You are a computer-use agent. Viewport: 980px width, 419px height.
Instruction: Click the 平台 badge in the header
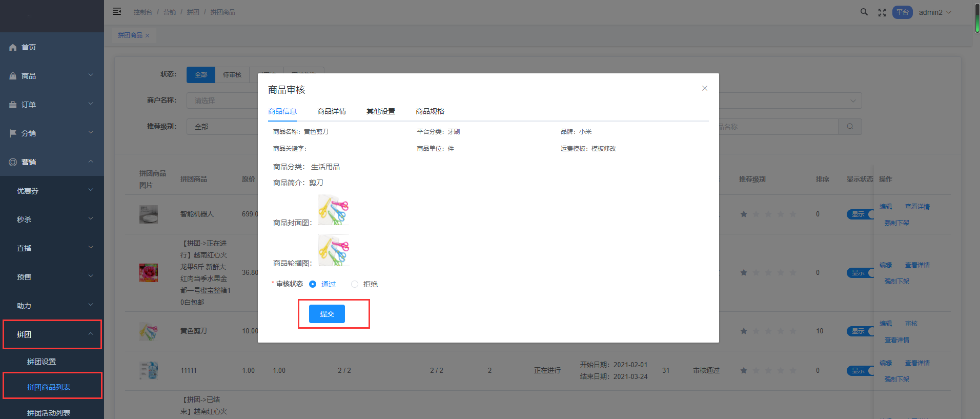pos(903,12)
